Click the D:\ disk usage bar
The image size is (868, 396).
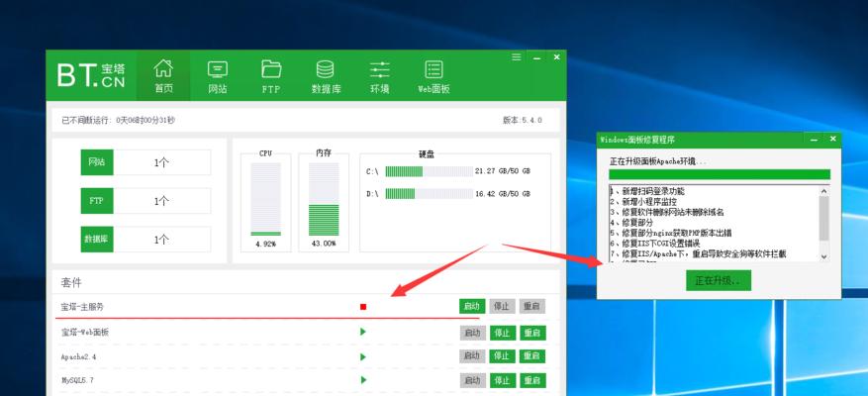pyautogui.click(x=429, y=194)
